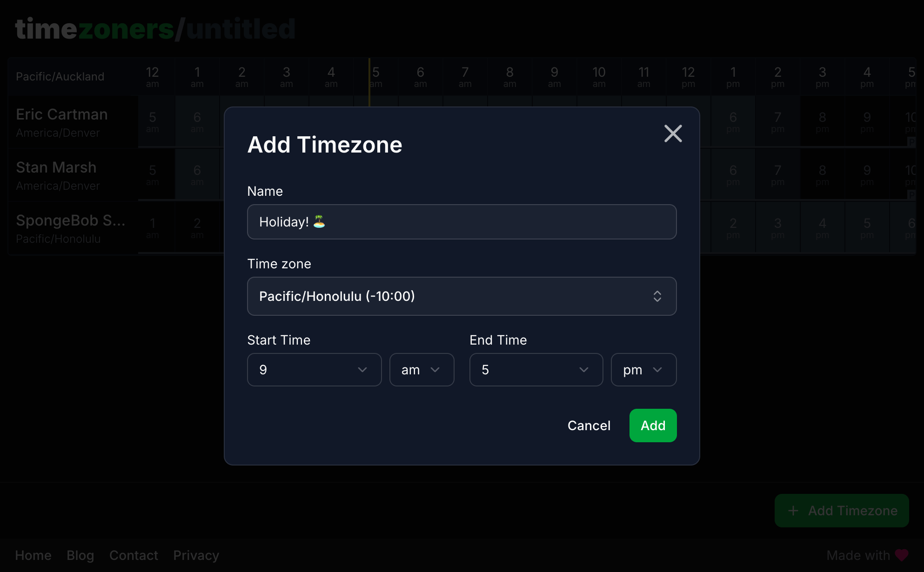Click the up-down stepper on timezone selector
924x572 pixels.
(x=657, y=296)
